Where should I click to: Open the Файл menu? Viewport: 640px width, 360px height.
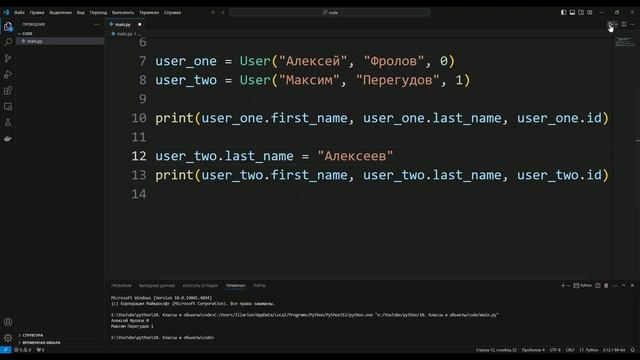[x=19, y=13]
